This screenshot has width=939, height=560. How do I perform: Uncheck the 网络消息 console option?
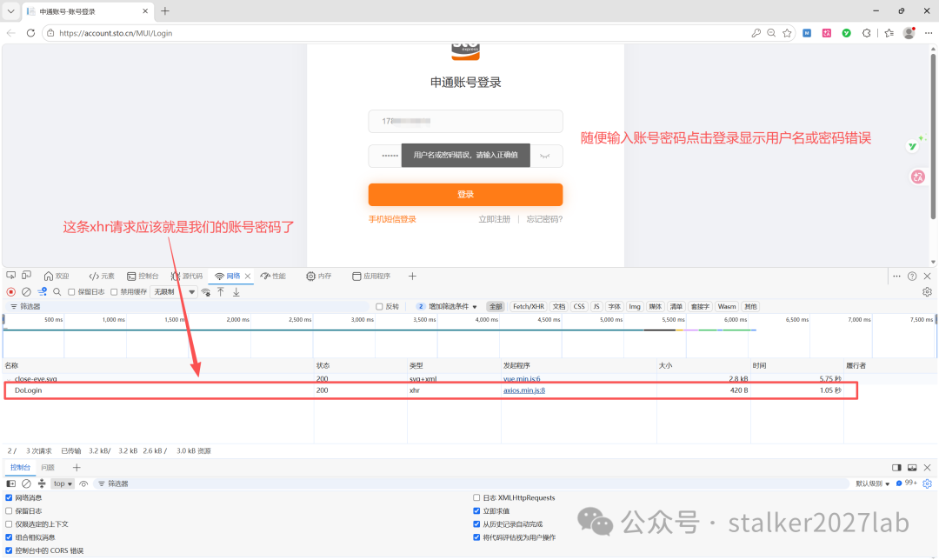pyautogui.click(x=9, y=497)
